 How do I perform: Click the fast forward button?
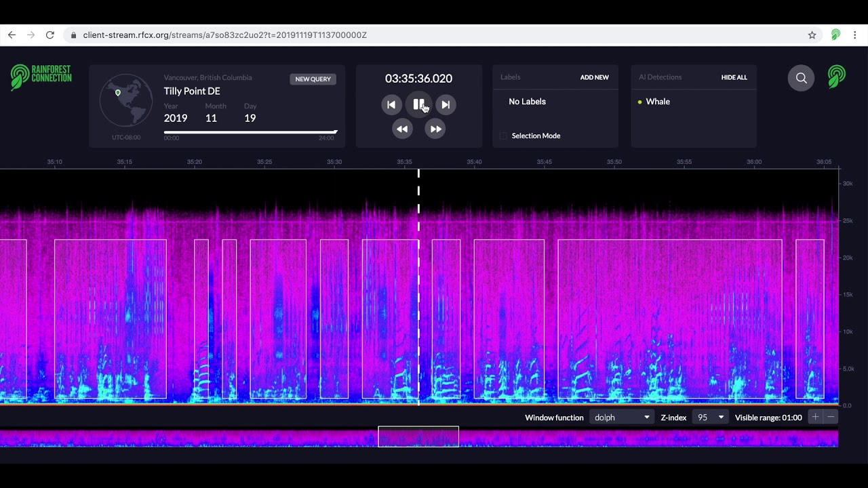435,129
